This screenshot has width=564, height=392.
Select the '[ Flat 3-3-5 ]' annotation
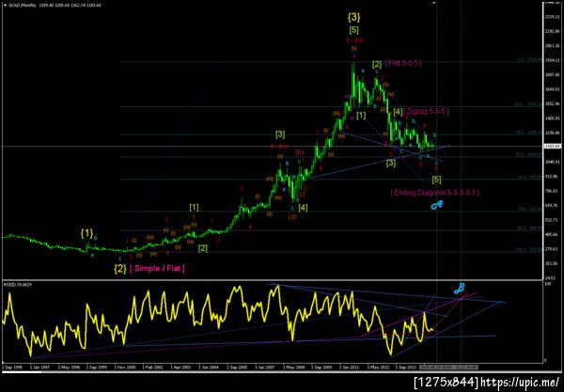tap(403, 63)
